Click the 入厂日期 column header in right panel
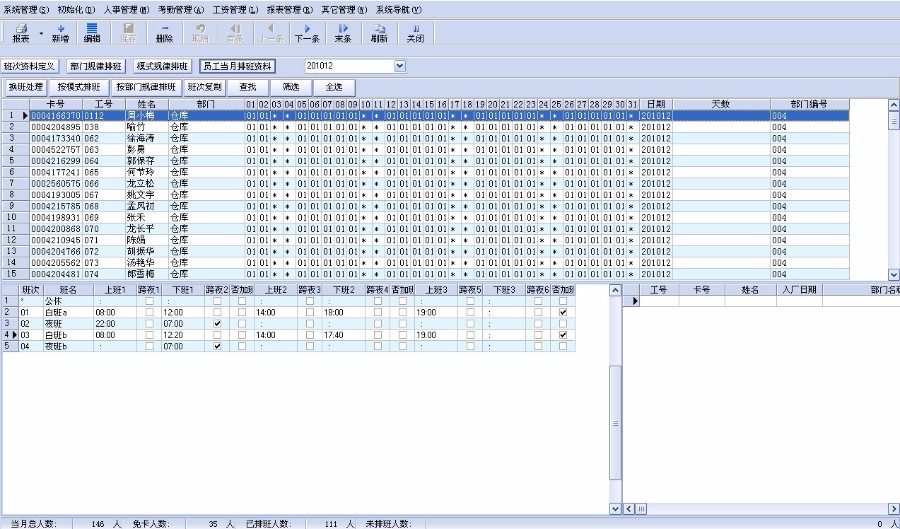 (799, 290)
